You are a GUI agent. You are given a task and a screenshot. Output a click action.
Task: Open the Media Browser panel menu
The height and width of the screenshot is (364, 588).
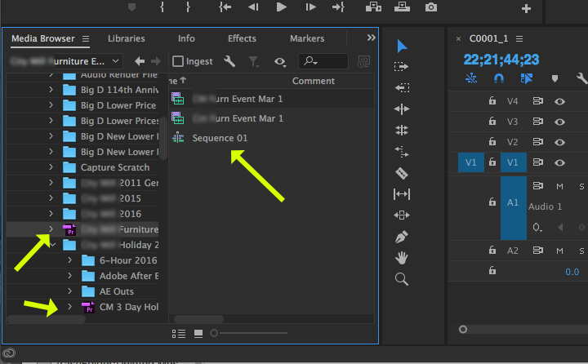tap(86, 38)
